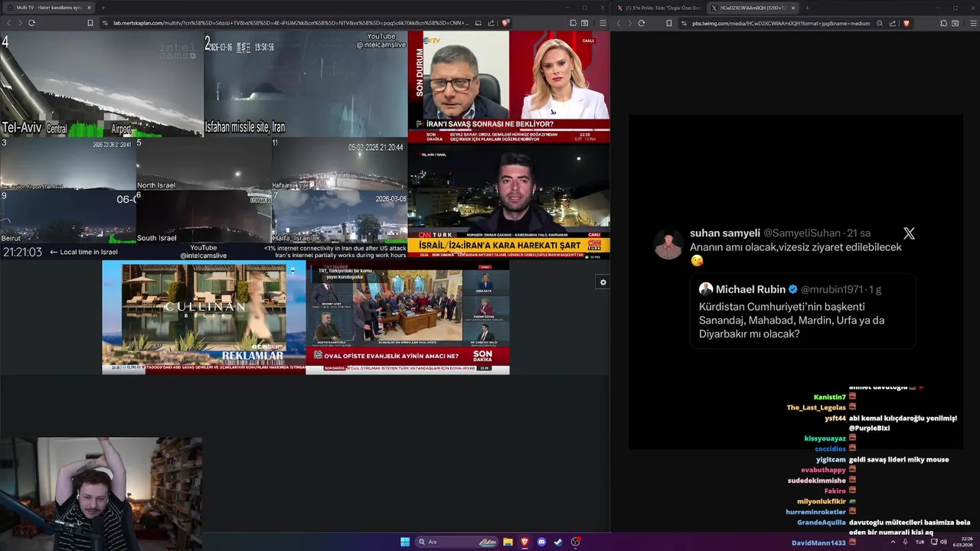Bookmark the pbs.twimg.com page
Viewport: 980px width, 551px height.
(669, 23)
